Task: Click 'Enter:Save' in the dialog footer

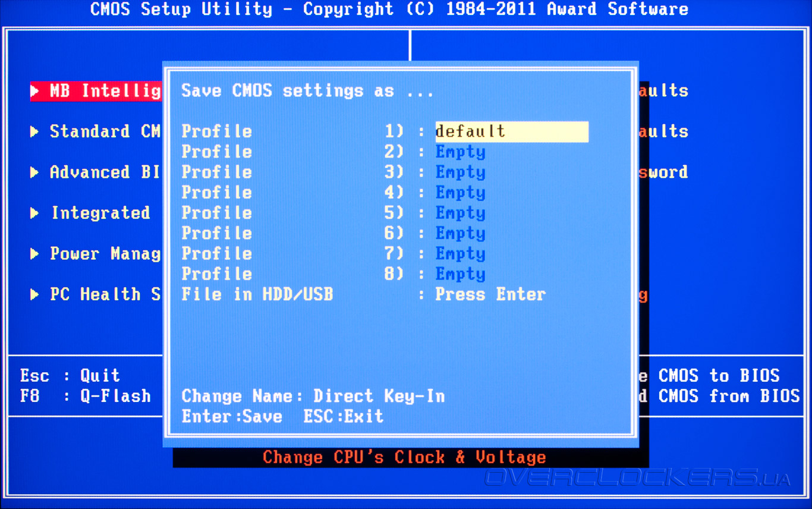Action: point(232,416)
